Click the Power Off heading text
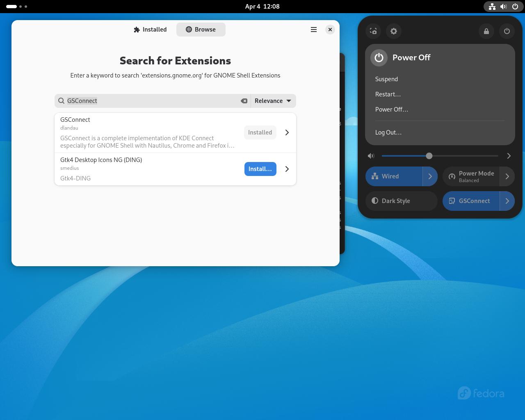525x420 pixels. 411,57
